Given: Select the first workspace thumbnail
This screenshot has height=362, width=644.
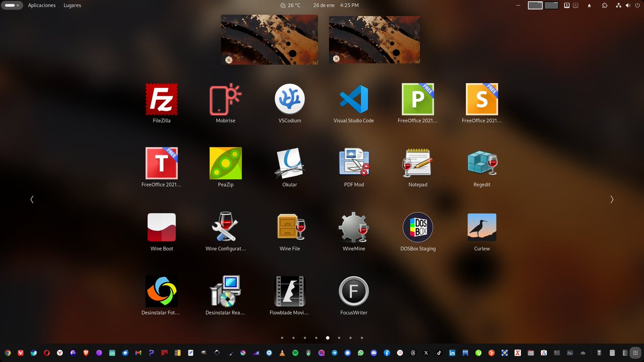Looking at the screenshot, I should point(269,40).
